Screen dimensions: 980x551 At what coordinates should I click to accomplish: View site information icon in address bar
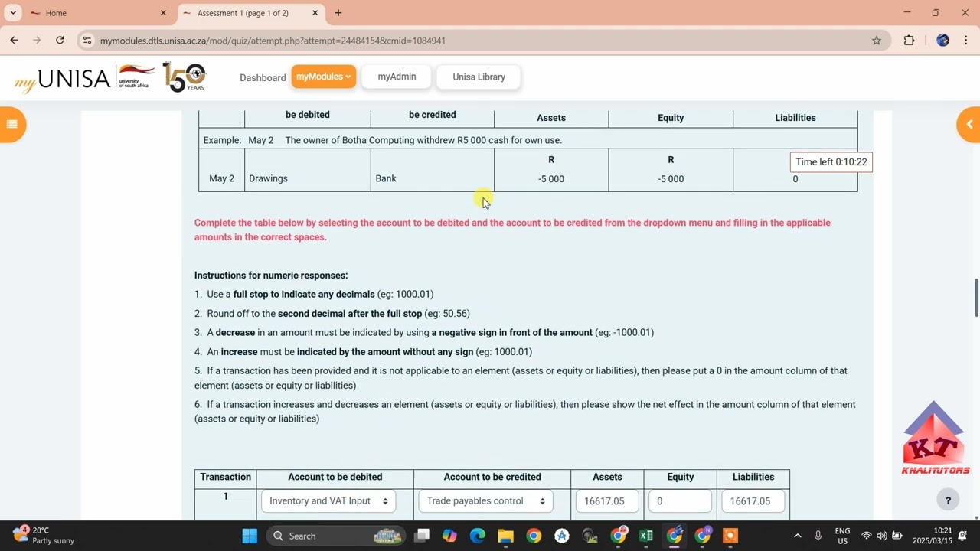(x=87, y=41)
